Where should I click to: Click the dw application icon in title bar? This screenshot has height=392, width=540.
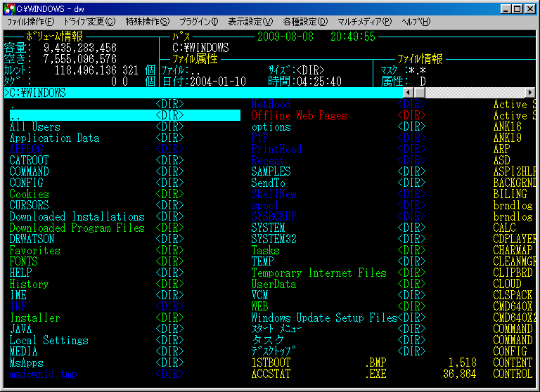tap(9, 9)
